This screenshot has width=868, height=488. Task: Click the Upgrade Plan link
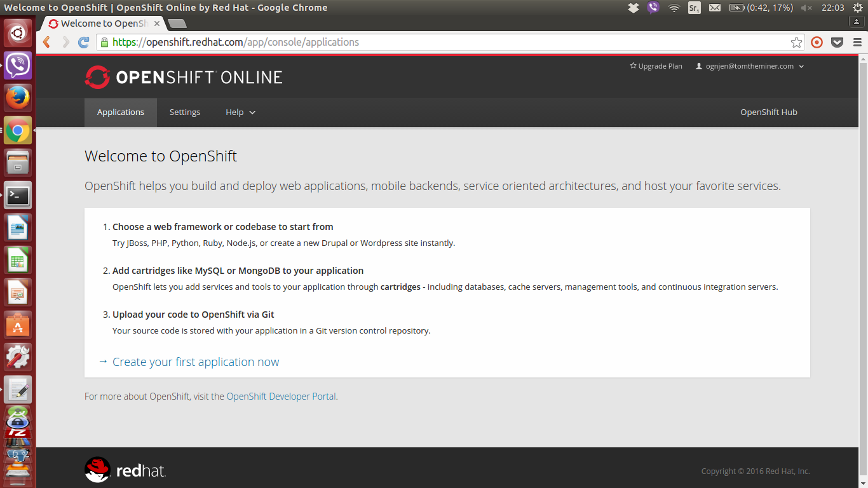(656, 66)
